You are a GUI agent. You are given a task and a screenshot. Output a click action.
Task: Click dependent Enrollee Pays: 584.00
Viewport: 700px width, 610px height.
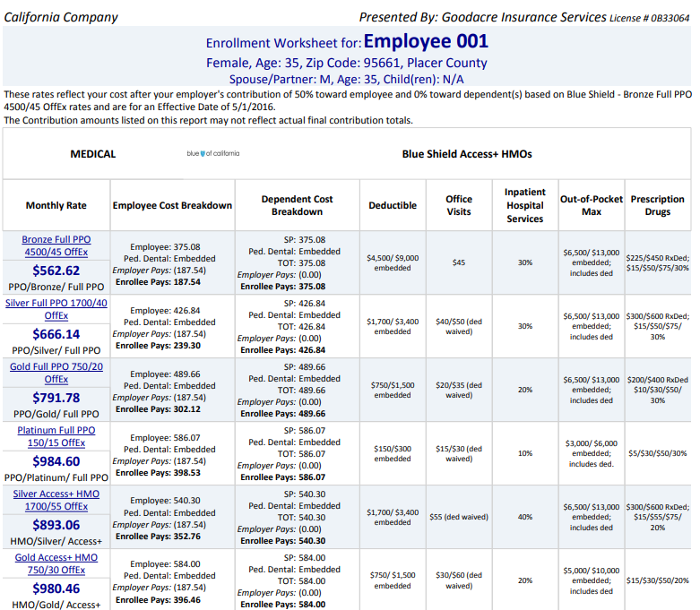pyautogui.click(x=283, y=605)
